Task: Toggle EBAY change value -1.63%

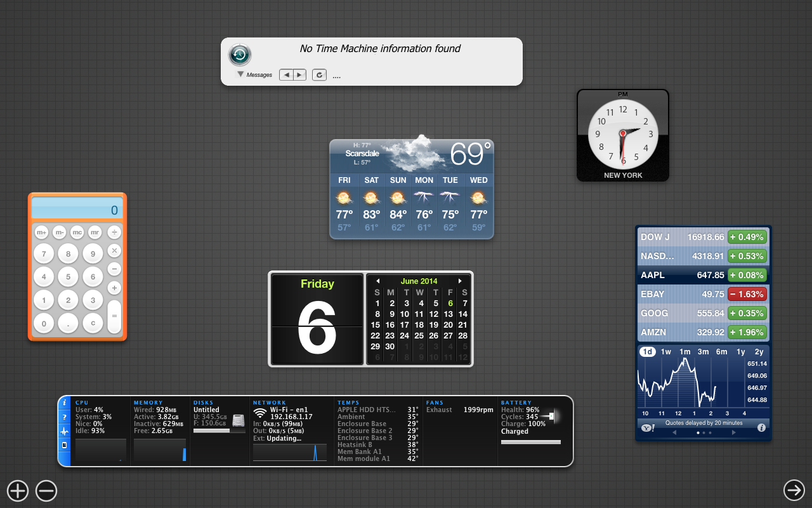Action: (747, 294)
